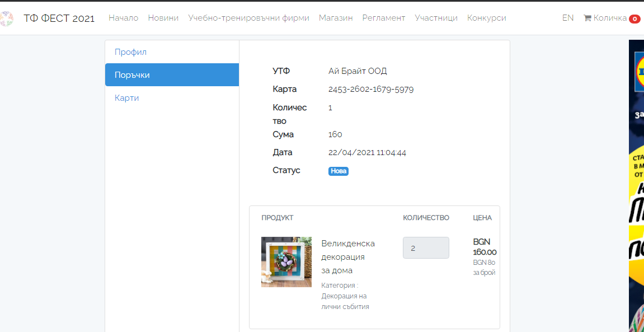Click the ПРОДУКТ column header
The width and height of the screenshot is (644, 332).
(277, 218)
